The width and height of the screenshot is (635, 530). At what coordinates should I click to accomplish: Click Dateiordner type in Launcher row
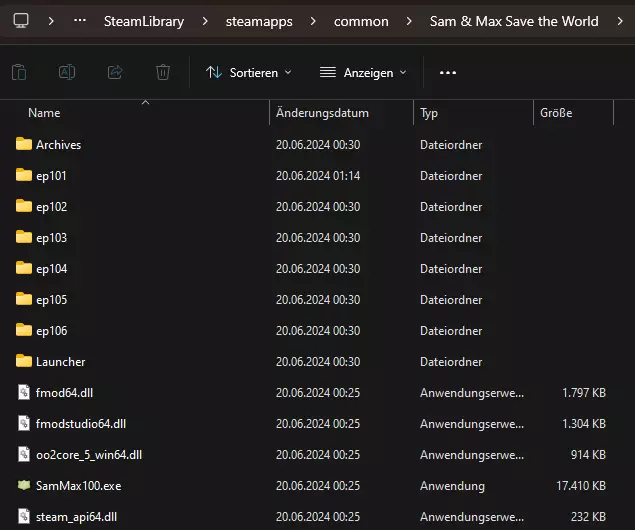point(451,362)
